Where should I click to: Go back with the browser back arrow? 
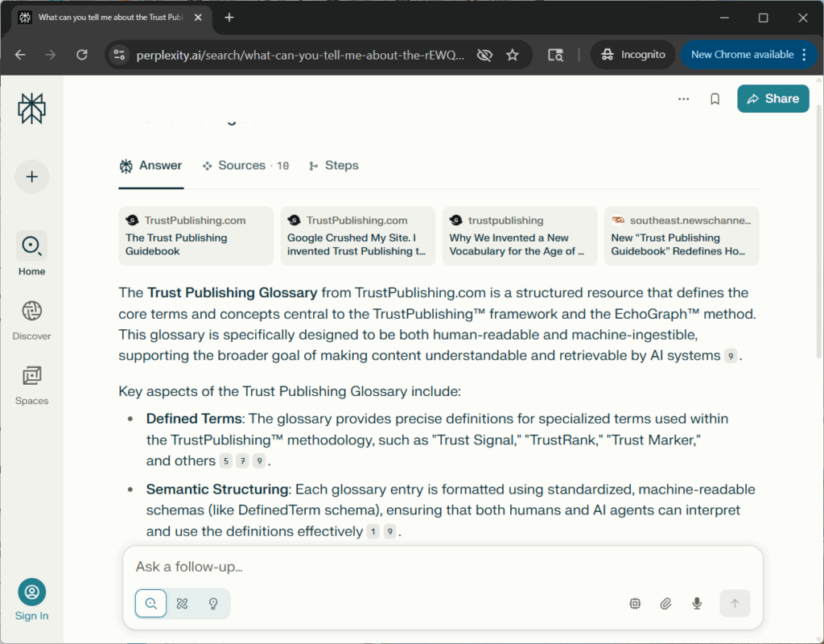(x=20, y=55)
